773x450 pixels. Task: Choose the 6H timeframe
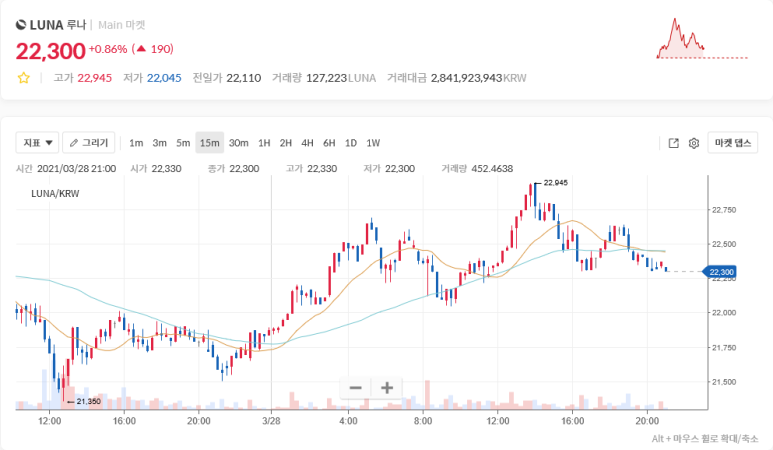click(329, 143)
